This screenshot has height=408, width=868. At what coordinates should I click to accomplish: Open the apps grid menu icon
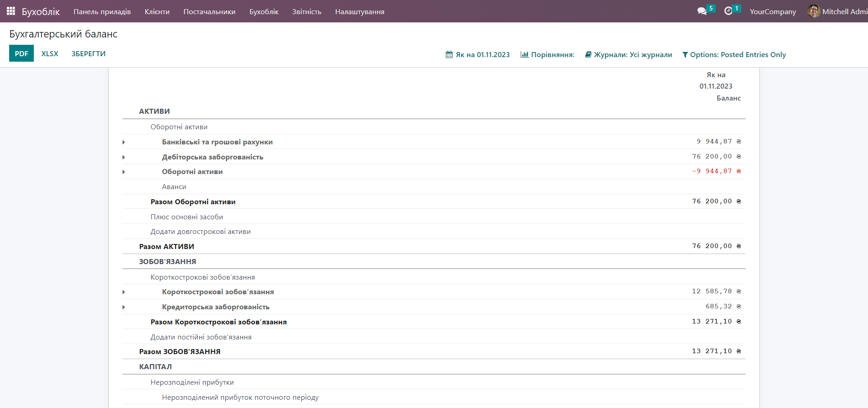point(11,11)
